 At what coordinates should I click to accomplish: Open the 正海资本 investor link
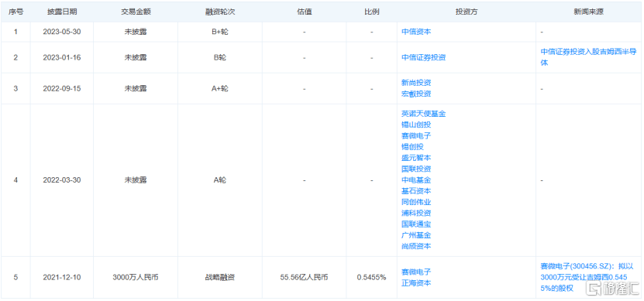click(416, 283)
